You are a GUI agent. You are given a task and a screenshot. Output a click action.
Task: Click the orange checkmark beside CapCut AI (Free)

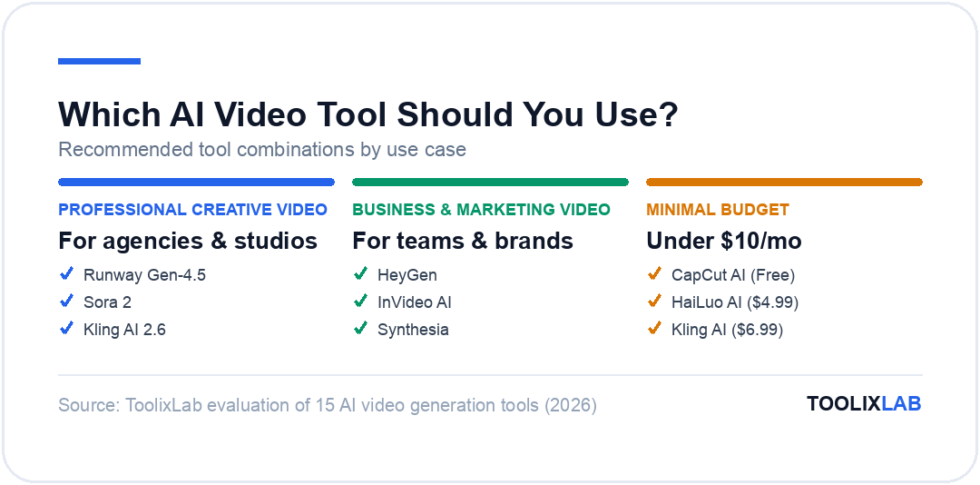[x=654, y=274]
